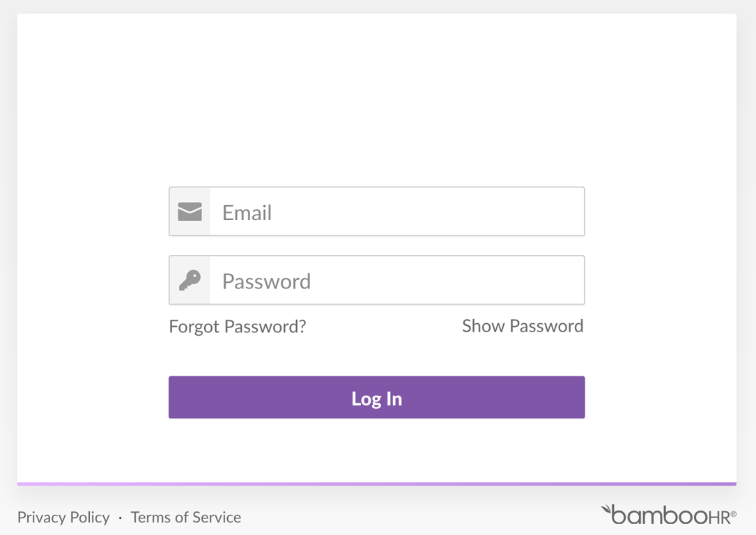Click the BambooHR logo in the footer
756x535 pixels.
pyautogui.click(x=669, y=515)
